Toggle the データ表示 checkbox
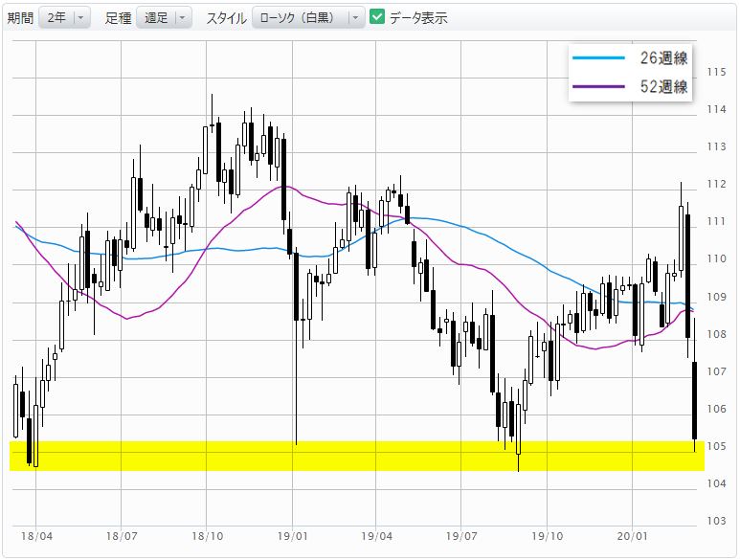Viewport: 740px width, 560px height. point(377,17)
